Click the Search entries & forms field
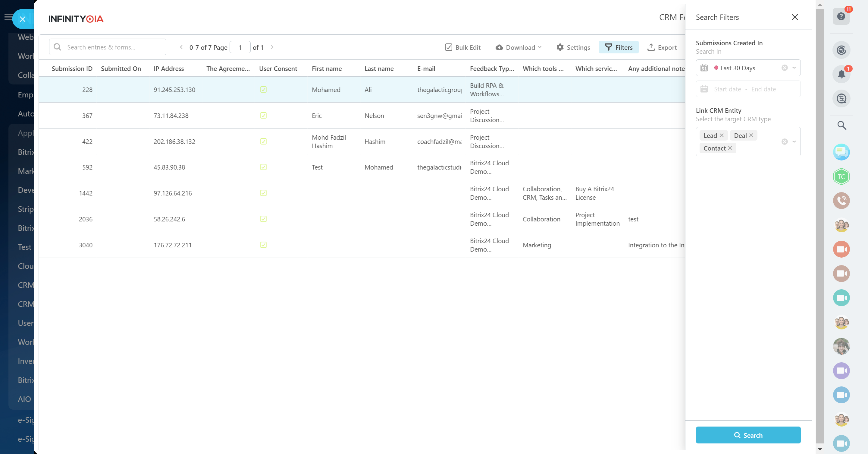This screenshot has height=454, width=868. [108, 47]
